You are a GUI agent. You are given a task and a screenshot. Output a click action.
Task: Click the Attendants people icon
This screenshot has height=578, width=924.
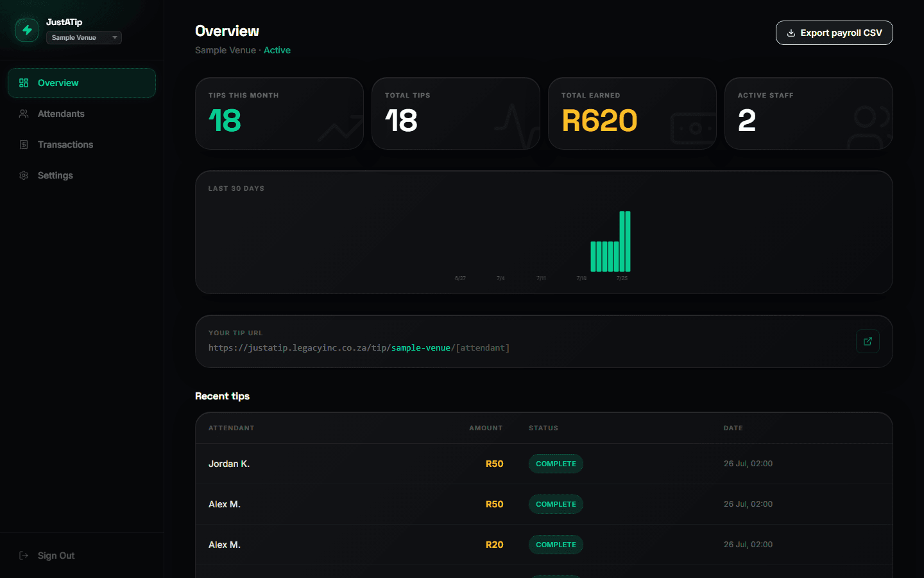click(24, 114)
